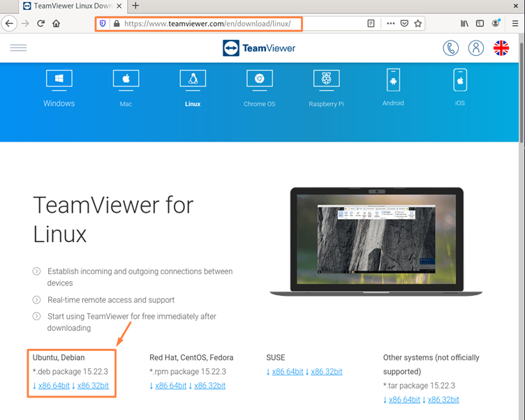Show site security padlock info
The image size is (525, 420).
click(117, 24)
